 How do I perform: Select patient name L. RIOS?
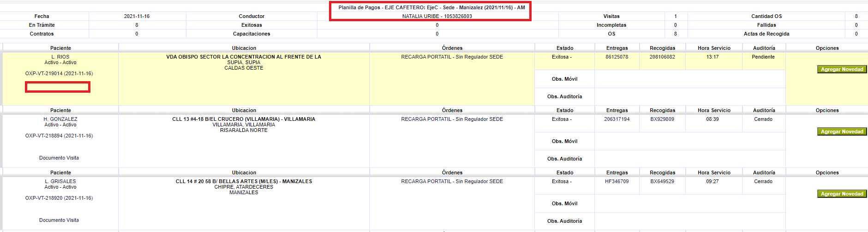60,57
